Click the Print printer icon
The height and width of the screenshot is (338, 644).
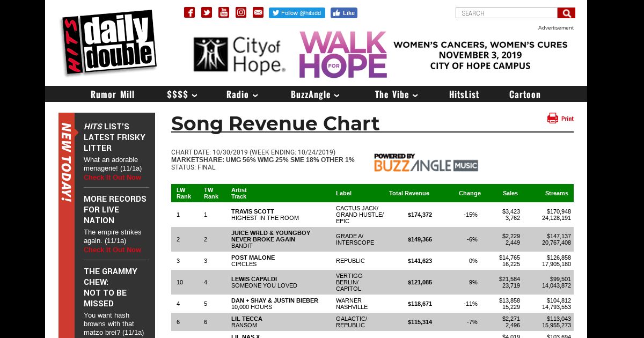(553, 119)
